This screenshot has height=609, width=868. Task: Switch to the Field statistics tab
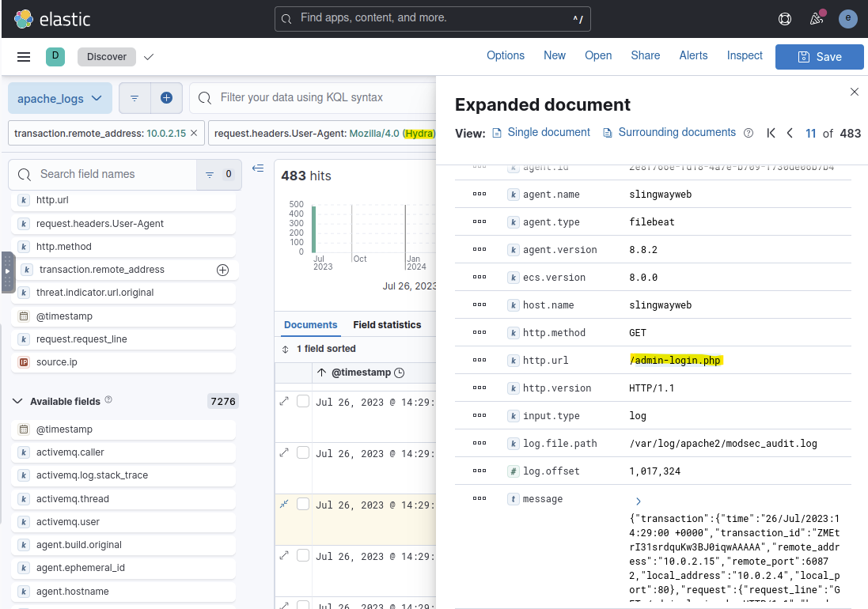point(387,325)
